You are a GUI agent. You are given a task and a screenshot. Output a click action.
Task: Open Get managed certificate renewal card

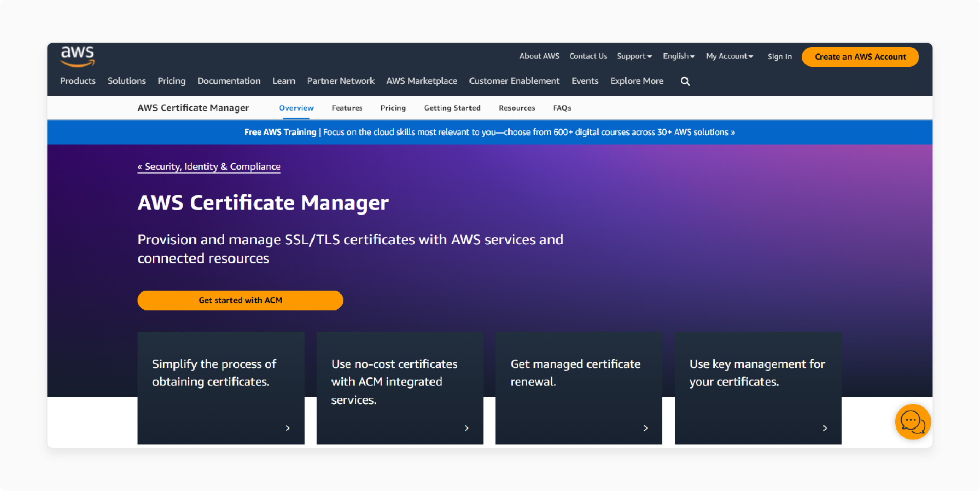click(x=579, y=388)
